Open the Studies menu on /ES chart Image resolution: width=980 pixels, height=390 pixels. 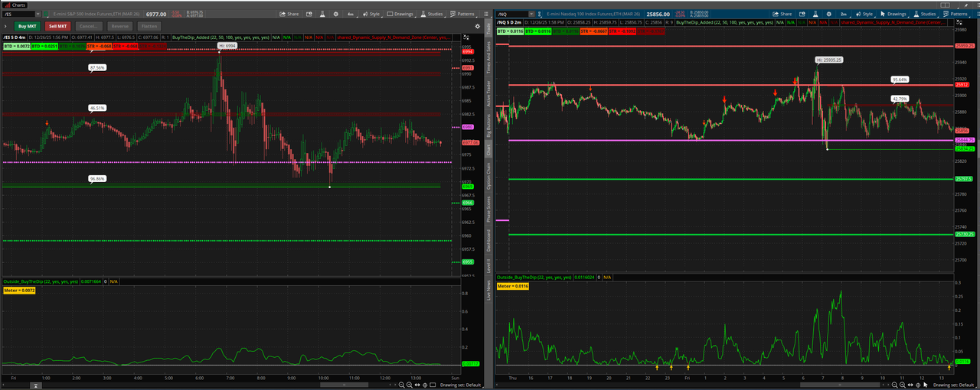(432, 14)
